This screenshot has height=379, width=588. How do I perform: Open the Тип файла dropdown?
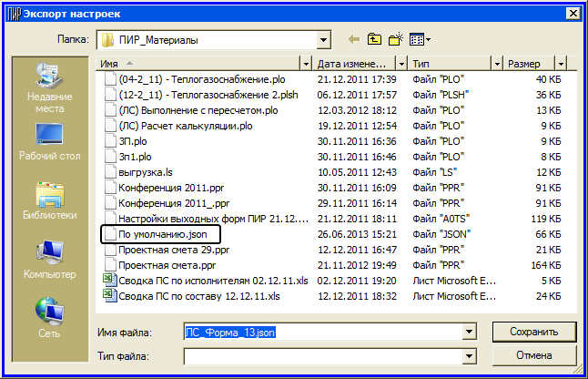click(470, 355)
